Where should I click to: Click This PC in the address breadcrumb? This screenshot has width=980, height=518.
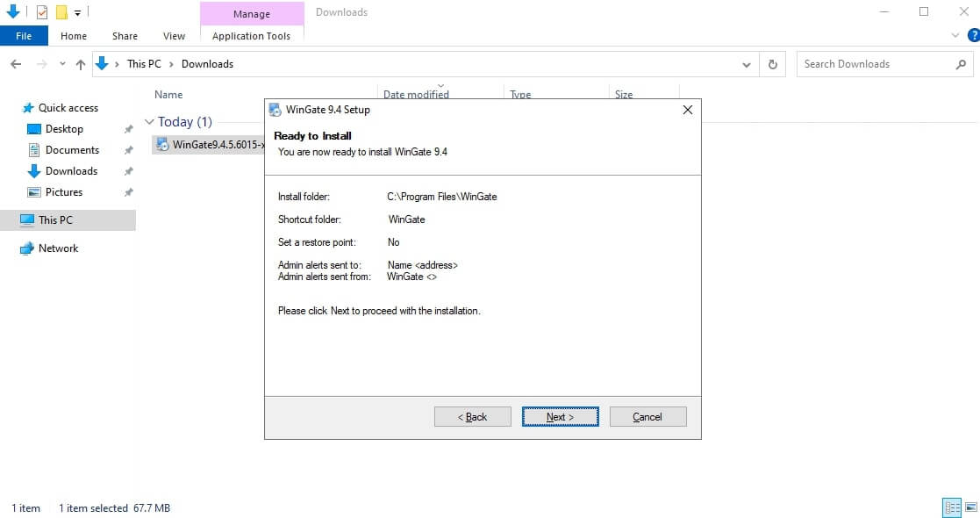(144, 64)
